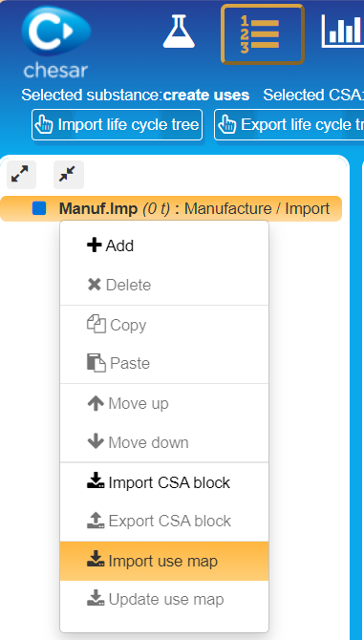The image size is (364, 640).
Task: Click the Chesar logo
Action: 56,42
